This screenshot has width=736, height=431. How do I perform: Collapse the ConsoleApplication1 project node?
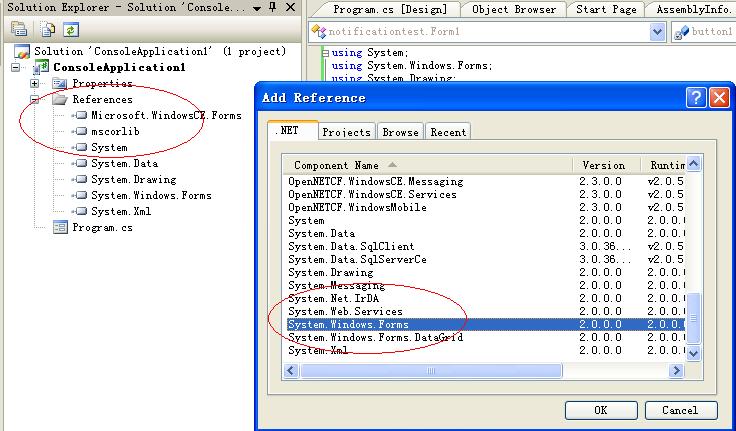[15, 68]
